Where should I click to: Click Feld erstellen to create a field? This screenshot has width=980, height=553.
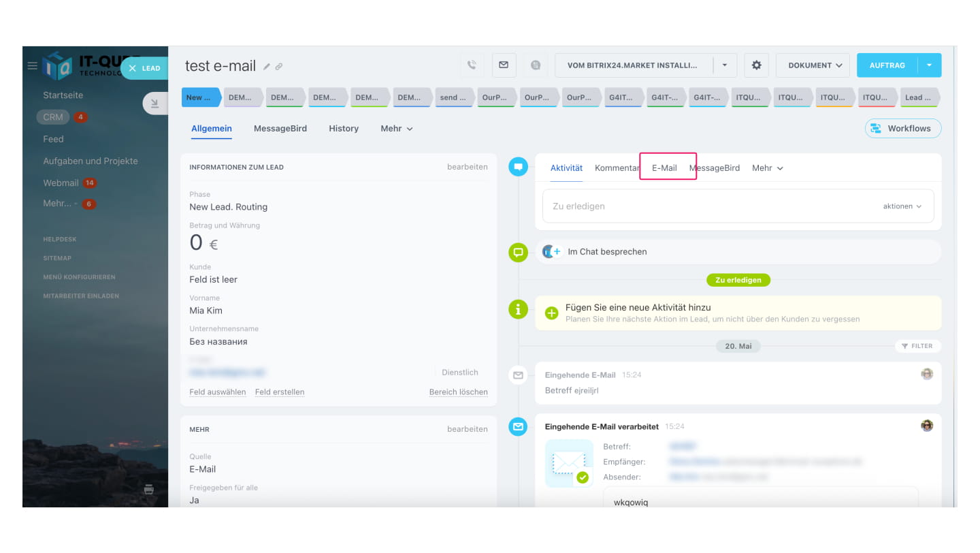[x=281, y=392]
